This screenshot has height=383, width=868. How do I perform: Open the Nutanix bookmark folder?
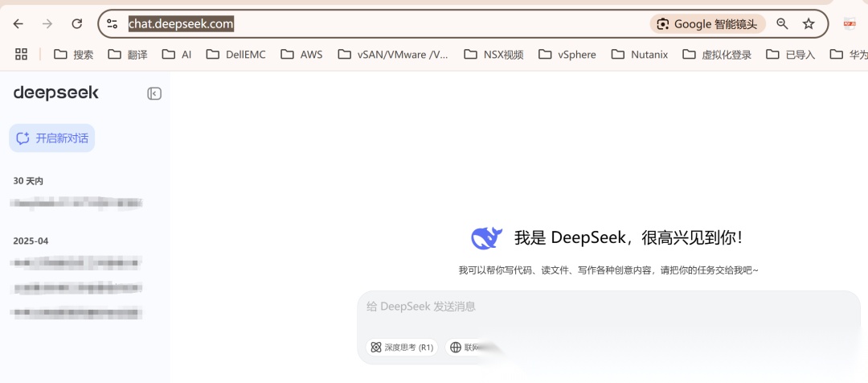click(640, 55)
